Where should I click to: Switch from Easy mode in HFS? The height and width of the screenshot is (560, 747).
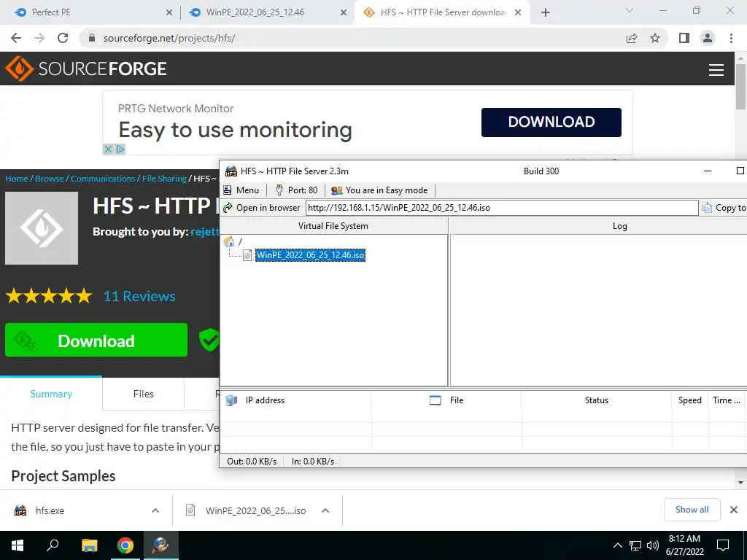[x=379, y=190]
